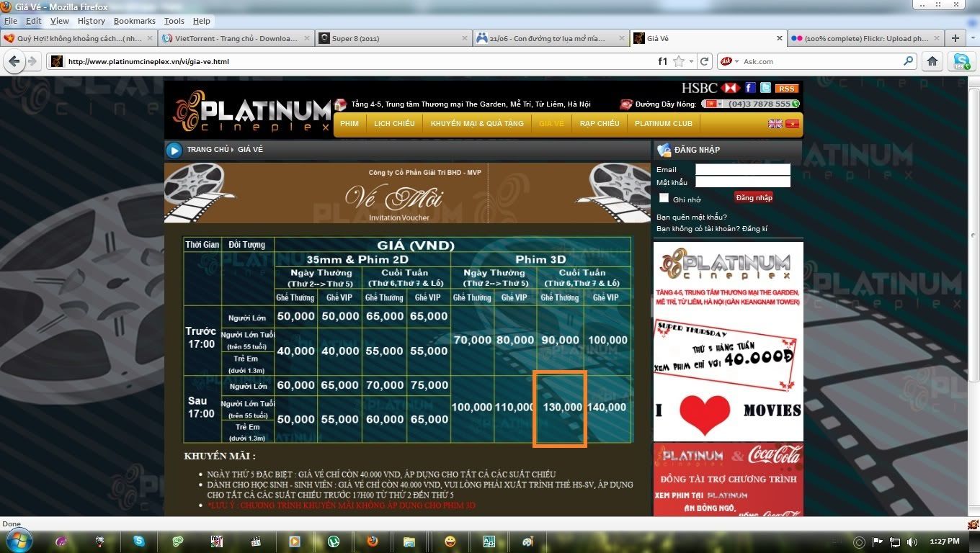Screen dimensions: 980x553
Task: Click the orange RSS feed icon
Action: [786, 89]
